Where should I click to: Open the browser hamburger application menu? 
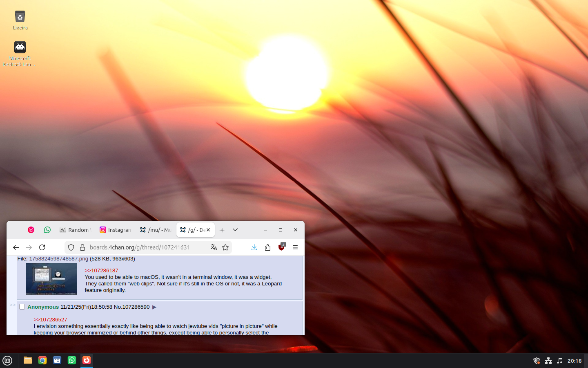pyautogui.click(x=295, y=247)
